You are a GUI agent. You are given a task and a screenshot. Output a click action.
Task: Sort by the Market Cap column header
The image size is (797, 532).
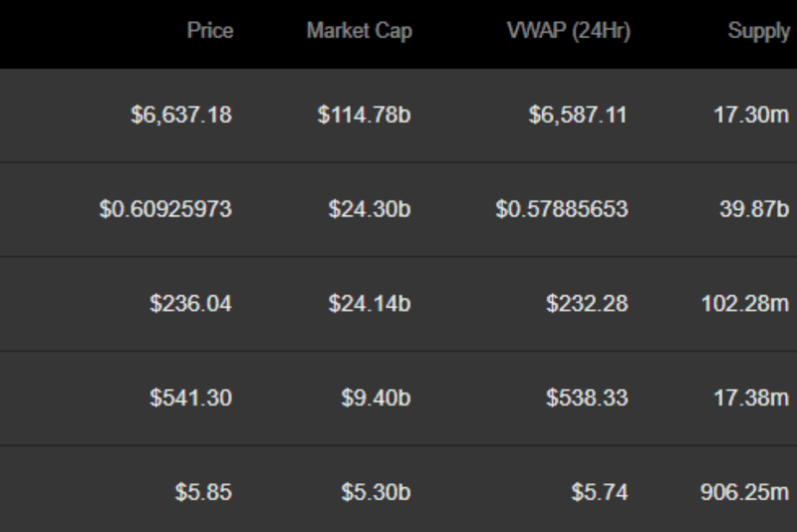[359, 31]
